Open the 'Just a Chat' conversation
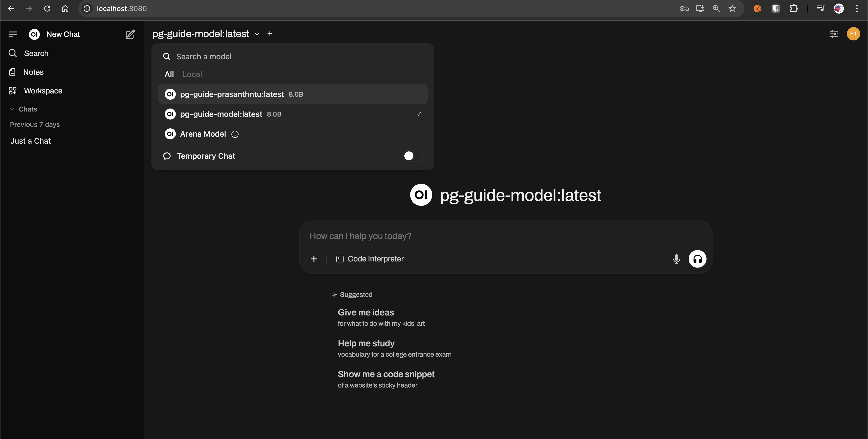This screenshot has height=439, width=868. pyautogui.click(x=31, y=141)
